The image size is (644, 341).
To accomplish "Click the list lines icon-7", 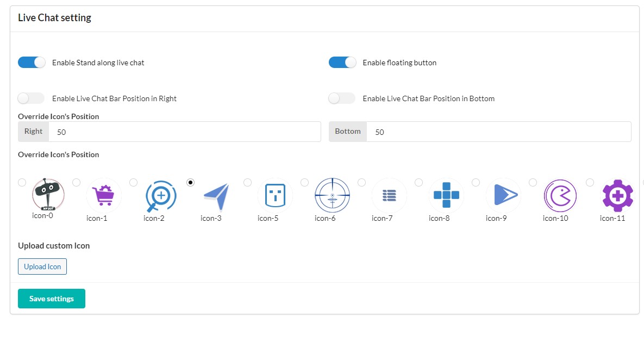I will tap(389, 196).
